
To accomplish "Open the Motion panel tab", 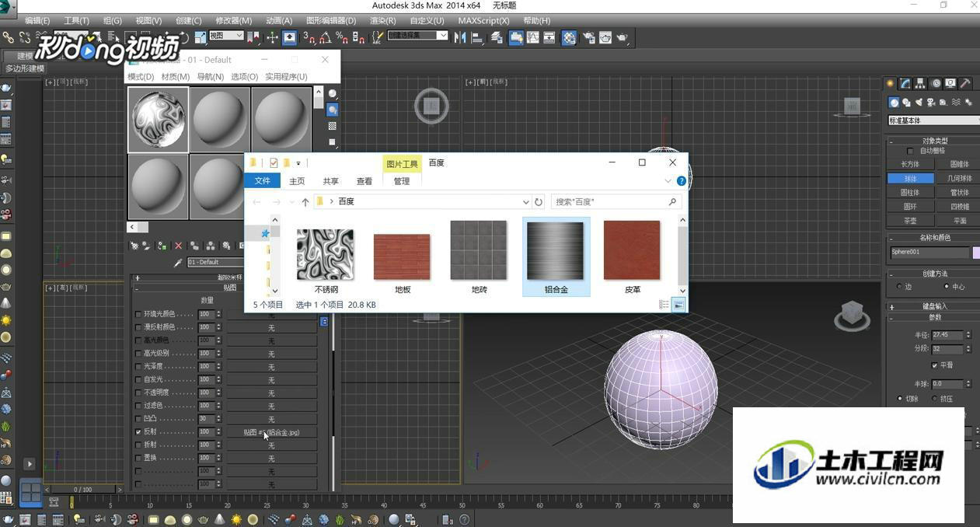I will (x=936, y=83).
